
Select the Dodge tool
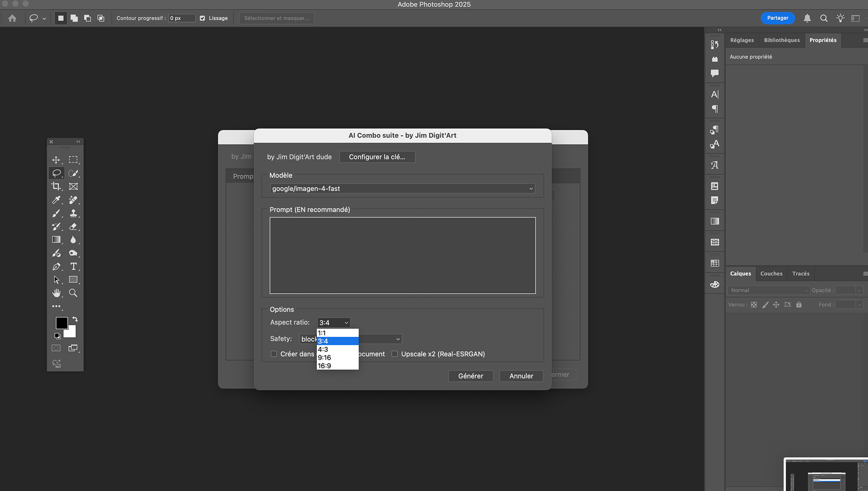(x=73, y=253)
